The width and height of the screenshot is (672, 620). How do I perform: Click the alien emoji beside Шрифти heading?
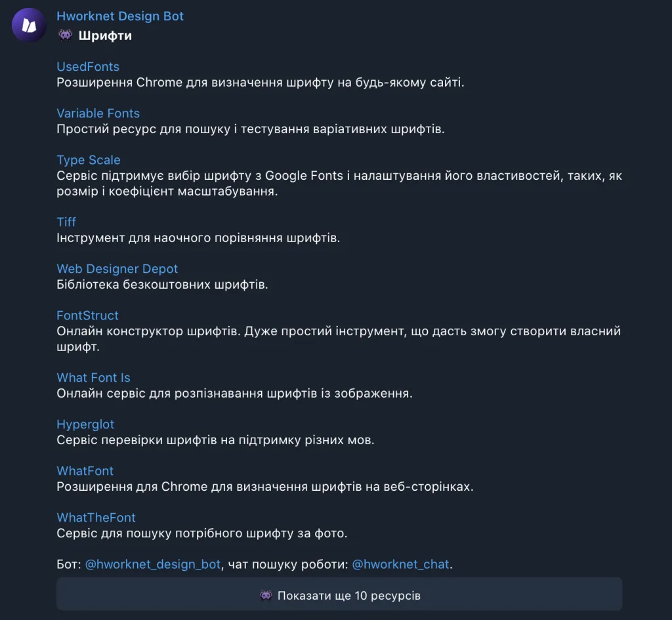tap(65, 35)
